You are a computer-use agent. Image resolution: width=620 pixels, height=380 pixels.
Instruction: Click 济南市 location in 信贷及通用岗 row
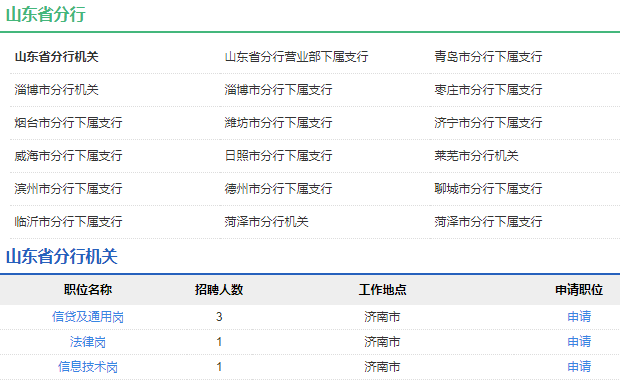pos(382,317)
